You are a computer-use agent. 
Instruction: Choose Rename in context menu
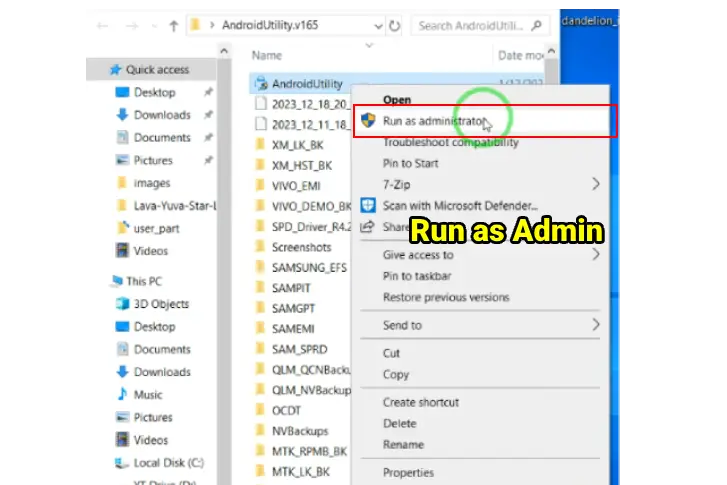[403, 445]
